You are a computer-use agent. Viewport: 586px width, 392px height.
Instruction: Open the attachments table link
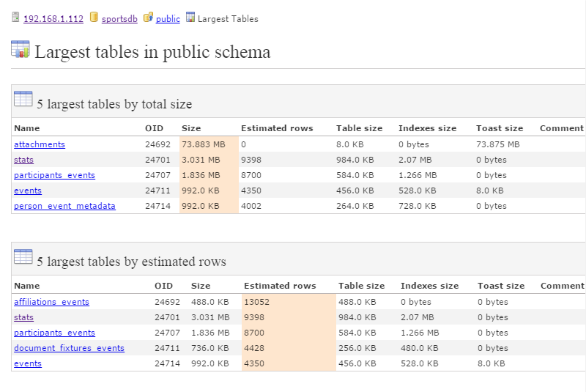pyautogui.click(x=40, y=144)
